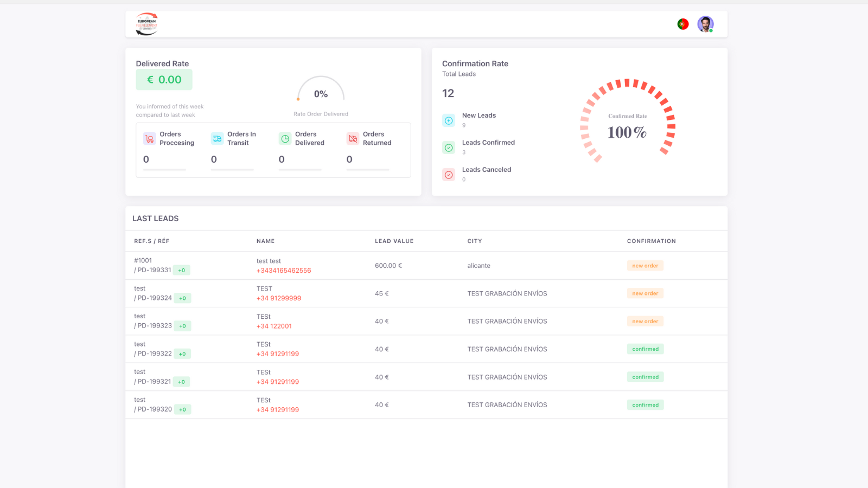Click the Leads Canceled red icon
The width and height of the screenshot is (868, 488).
(449, 175)
